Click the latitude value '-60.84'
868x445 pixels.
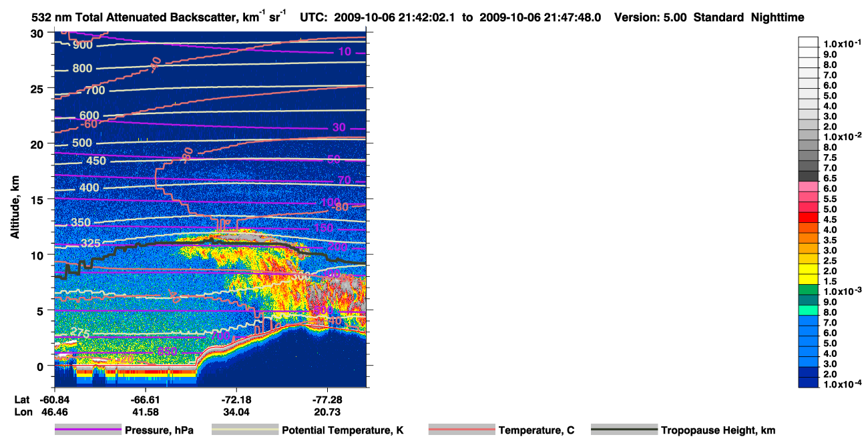[x=54, y=400]
